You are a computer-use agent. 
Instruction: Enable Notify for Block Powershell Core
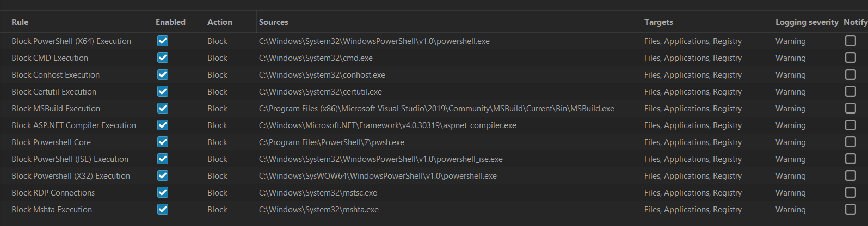(x=850, y=142)
